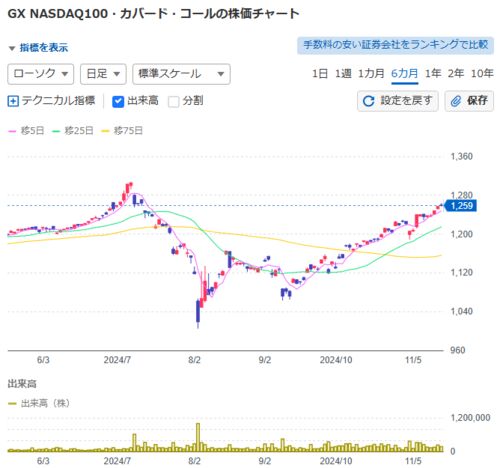Open the 標準スケール scale dropdown
Viewport: 500px width, 468px height.
click(x=181, y=74)
